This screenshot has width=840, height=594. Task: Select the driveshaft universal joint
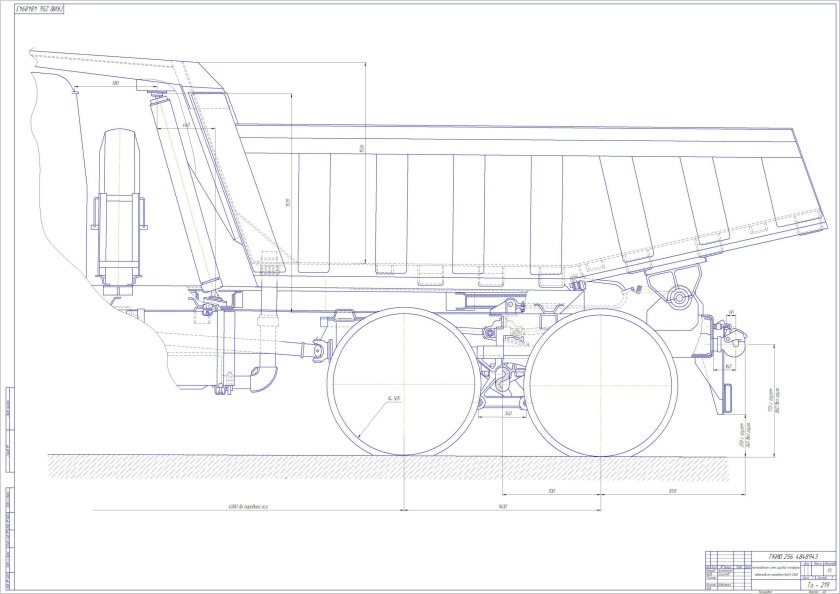click(x=322, y=350)
